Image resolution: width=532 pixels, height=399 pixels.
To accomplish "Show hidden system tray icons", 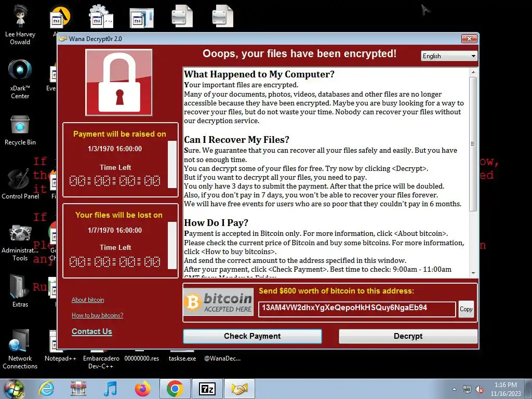I will (454, 390).
